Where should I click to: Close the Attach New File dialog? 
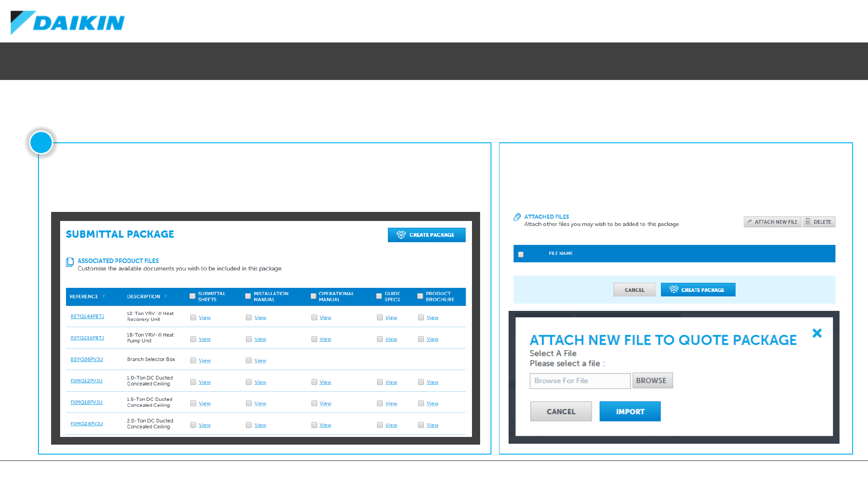816,333
